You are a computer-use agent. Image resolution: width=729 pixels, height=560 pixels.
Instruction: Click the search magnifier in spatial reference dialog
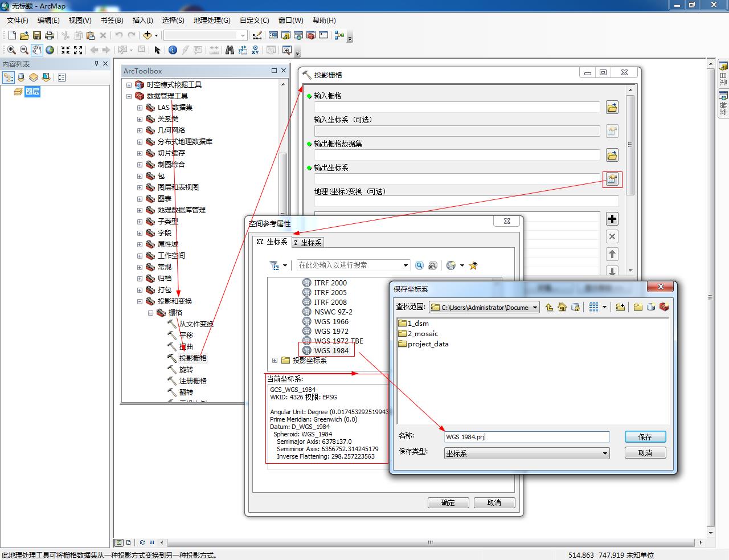point(420,265)
